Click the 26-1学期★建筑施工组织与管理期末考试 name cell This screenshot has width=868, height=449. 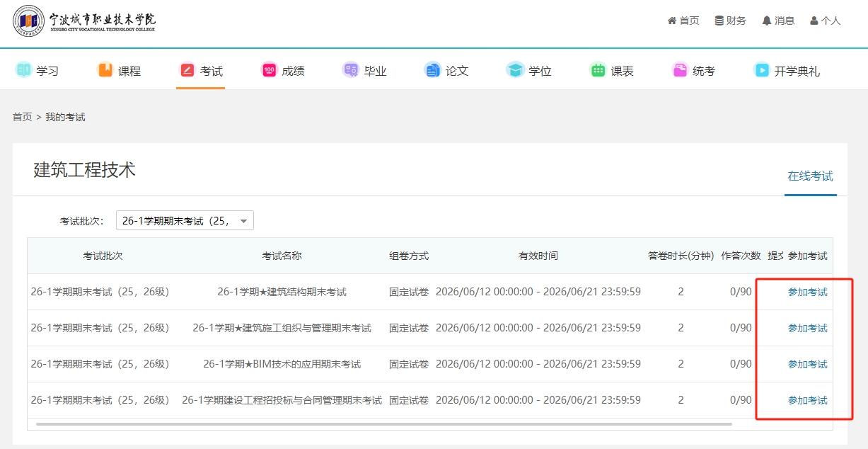tap(282, 328)
